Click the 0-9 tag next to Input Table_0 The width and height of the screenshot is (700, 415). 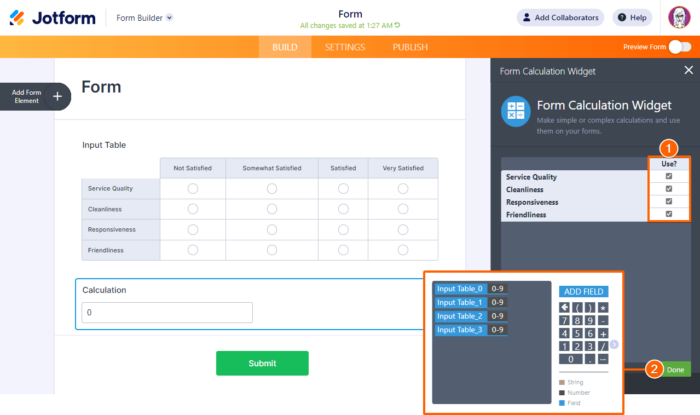[x=497, y=289]
